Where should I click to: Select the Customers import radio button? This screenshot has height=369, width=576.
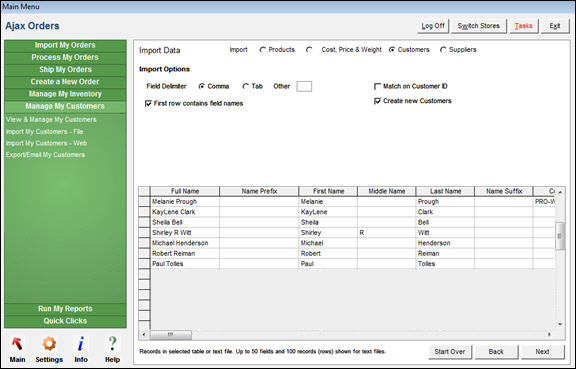point(392,50)
